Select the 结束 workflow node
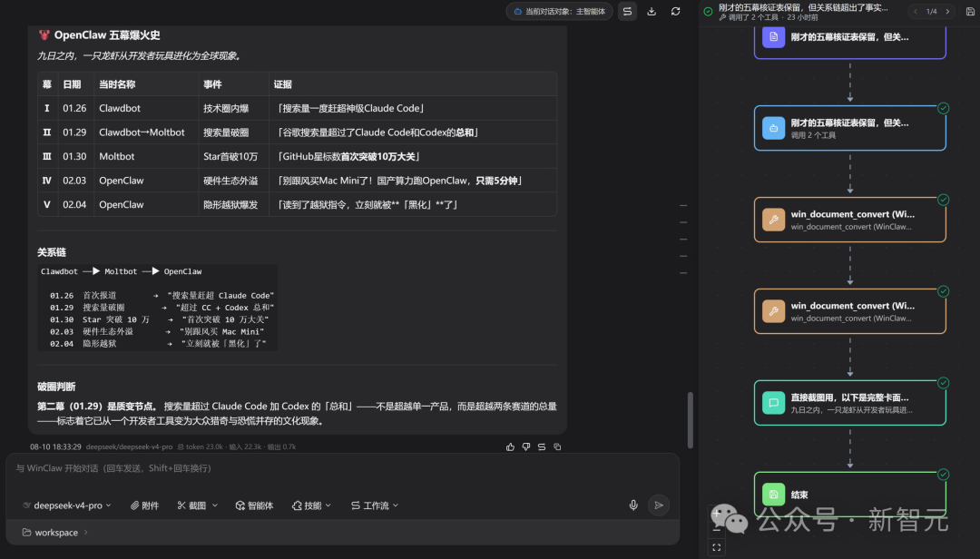Screen dimensions: 980x559 click(850, 494)
